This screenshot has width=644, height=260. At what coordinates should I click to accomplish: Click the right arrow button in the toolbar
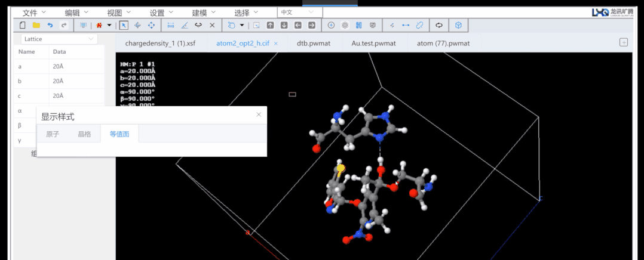[x=312, y=26]
